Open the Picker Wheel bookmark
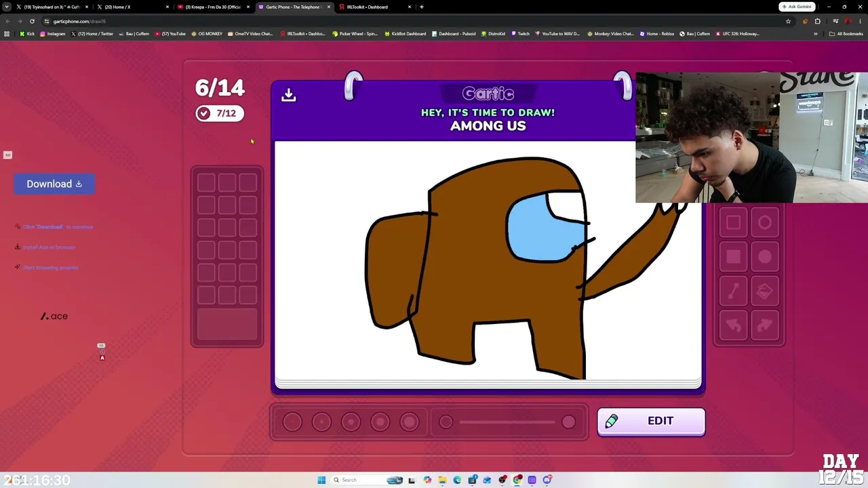Screen dimensions: 868x488 (355, 34)
